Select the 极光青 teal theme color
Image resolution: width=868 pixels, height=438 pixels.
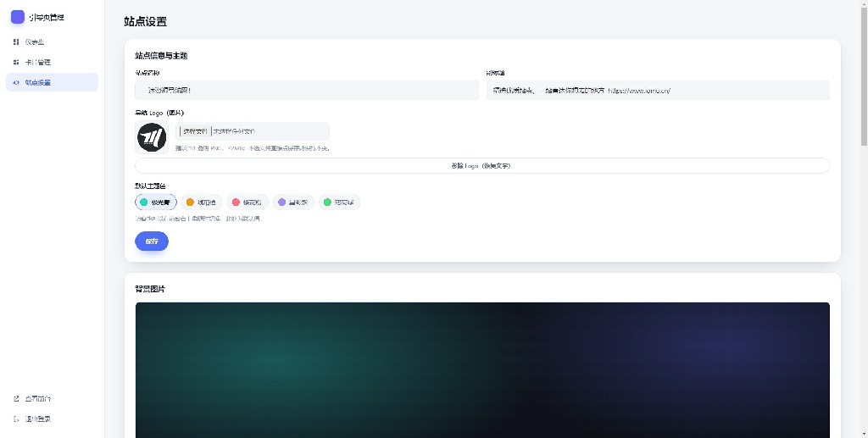156,202
